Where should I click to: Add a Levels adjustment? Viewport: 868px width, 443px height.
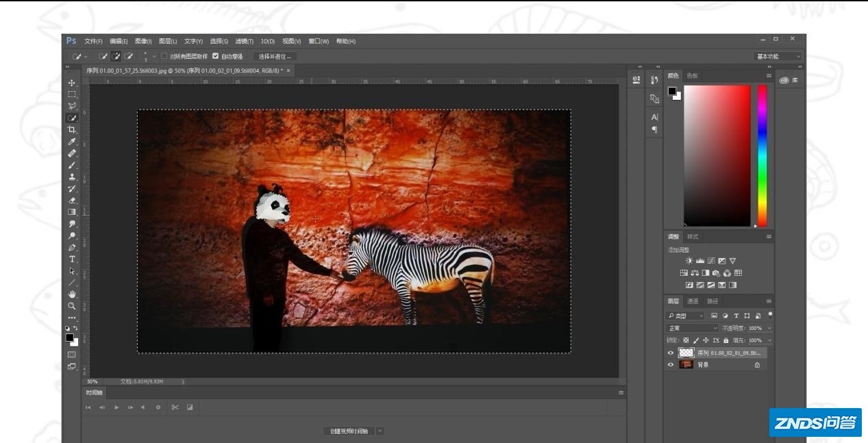700,261
